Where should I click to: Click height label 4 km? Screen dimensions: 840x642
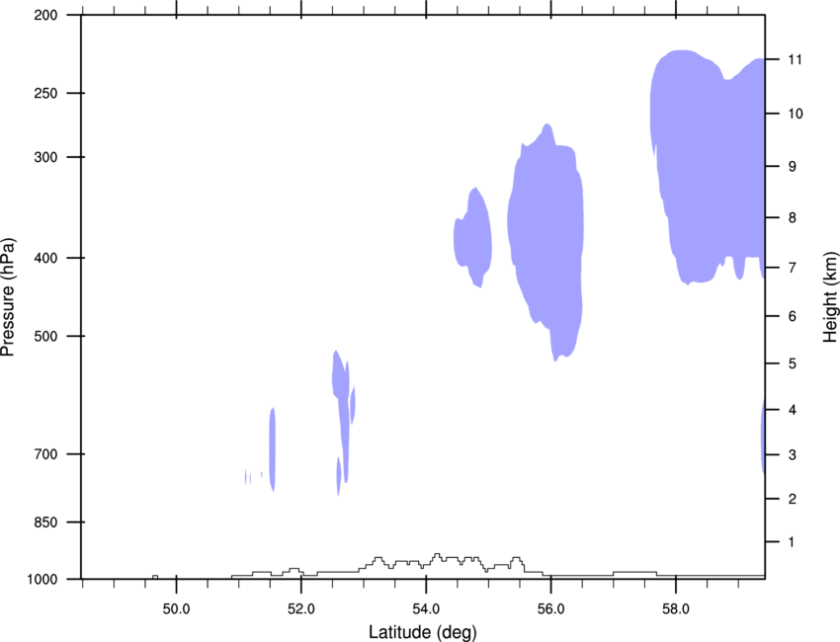(x=793, y=410)
